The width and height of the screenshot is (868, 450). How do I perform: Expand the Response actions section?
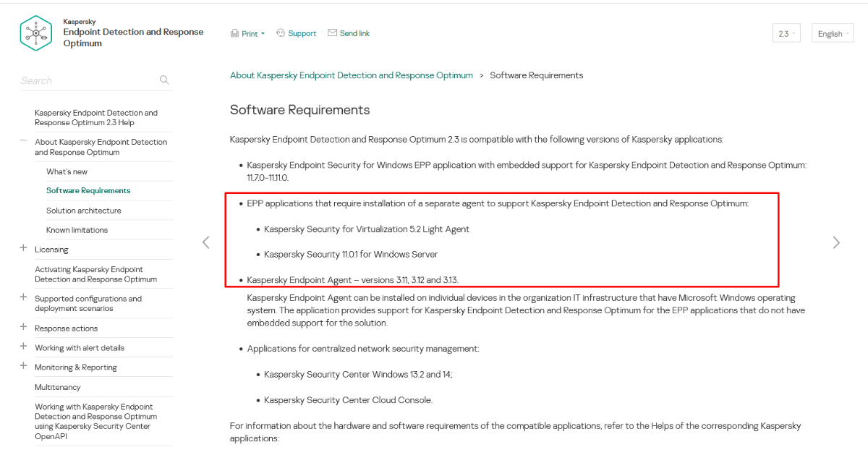pos(24,327)
